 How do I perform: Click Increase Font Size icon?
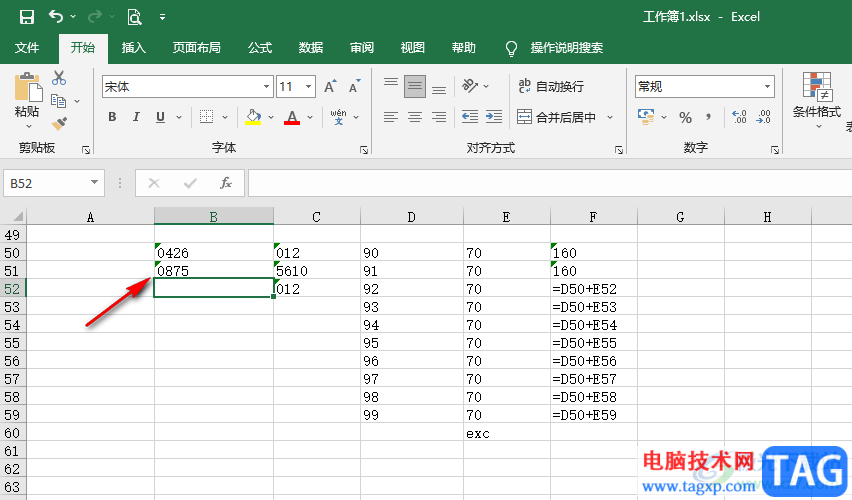click(x=330, y=86)
